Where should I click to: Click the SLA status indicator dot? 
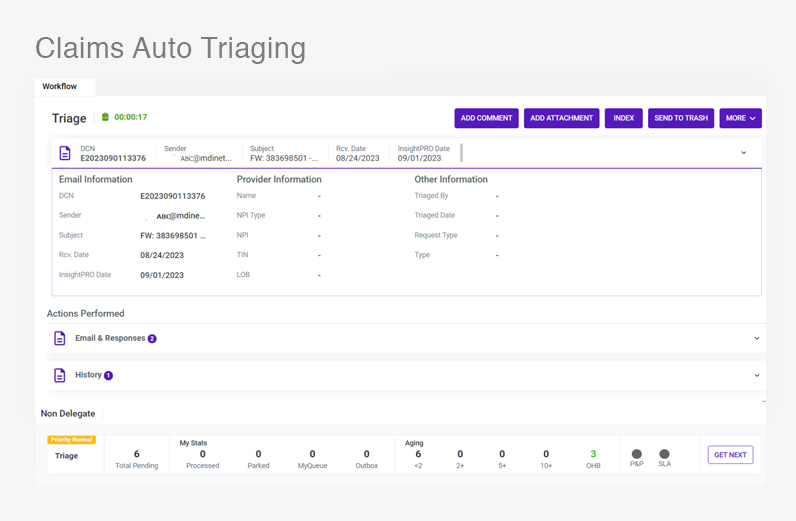pos(664,454)
